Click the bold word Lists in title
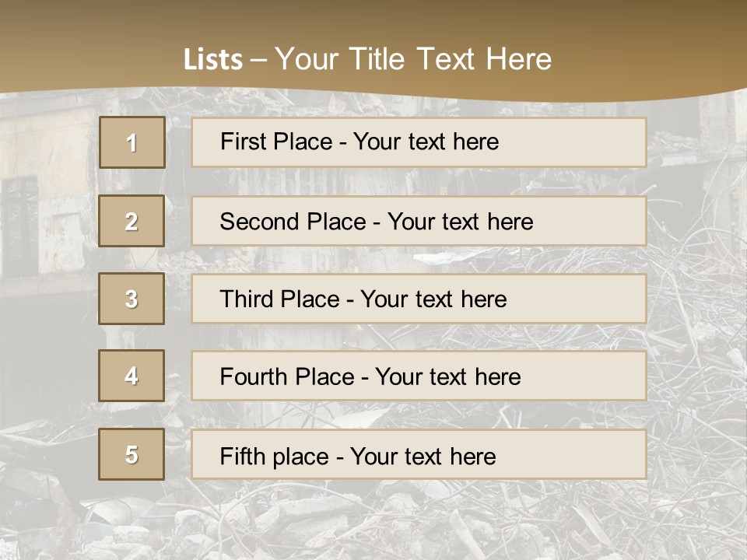Screen dimensions: 747x560 tap(212, 60)
